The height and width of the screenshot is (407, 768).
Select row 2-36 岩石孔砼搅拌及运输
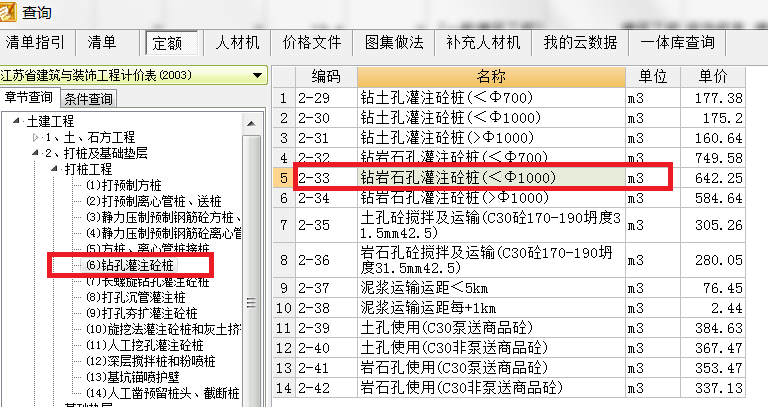point(509,260)
